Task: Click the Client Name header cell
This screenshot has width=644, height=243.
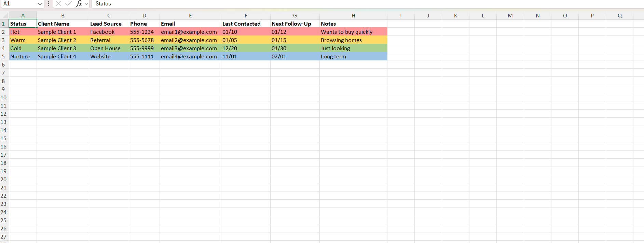Action: 63,24
